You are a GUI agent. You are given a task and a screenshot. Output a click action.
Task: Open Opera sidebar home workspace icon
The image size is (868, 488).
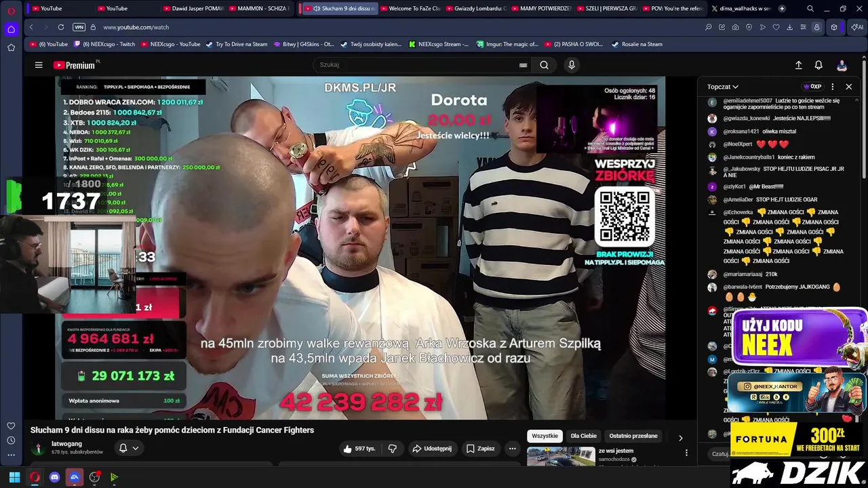point(11,29)
